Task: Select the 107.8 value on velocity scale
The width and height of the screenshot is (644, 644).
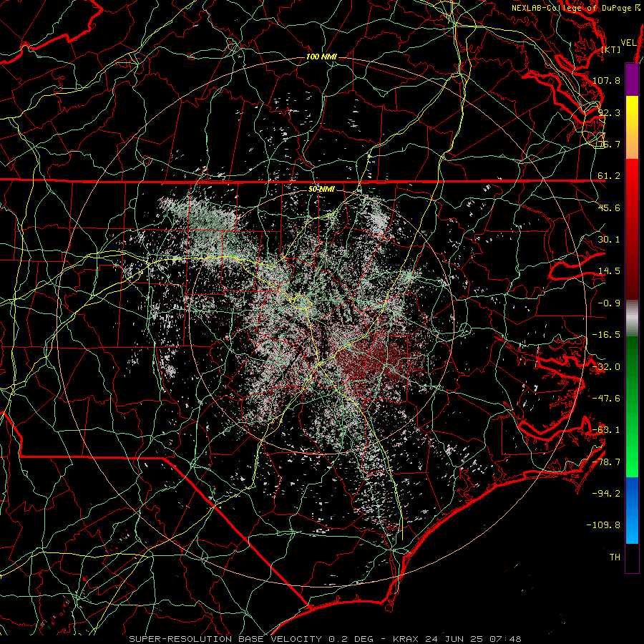Action: tap(606, 80)
